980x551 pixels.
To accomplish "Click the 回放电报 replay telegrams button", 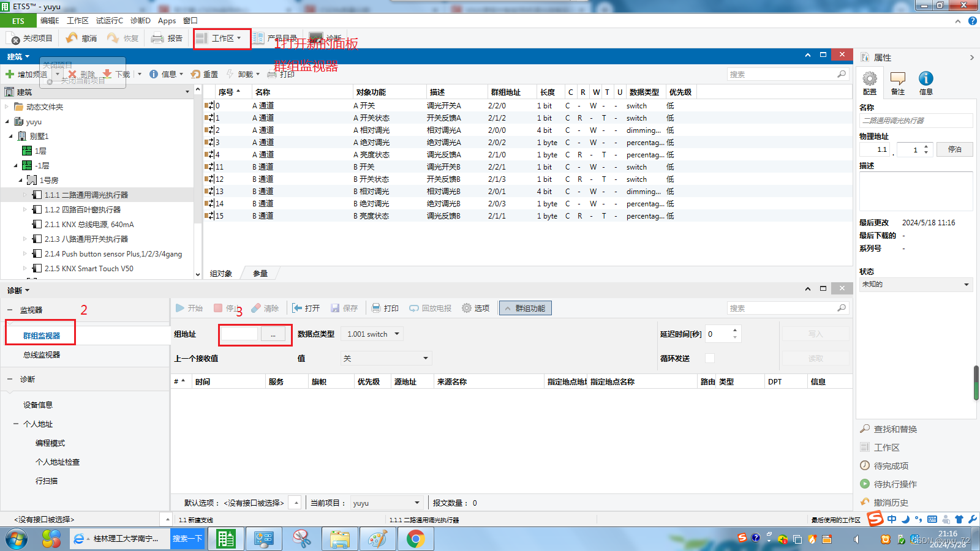I will (x=430, y=308).
